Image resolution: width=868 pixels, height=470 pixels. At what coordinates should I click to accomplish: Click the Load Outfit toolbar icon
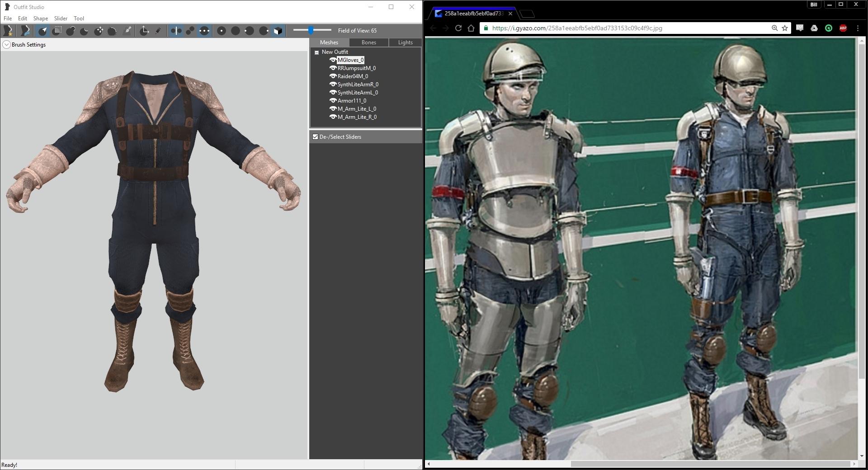tap(25, 31)
